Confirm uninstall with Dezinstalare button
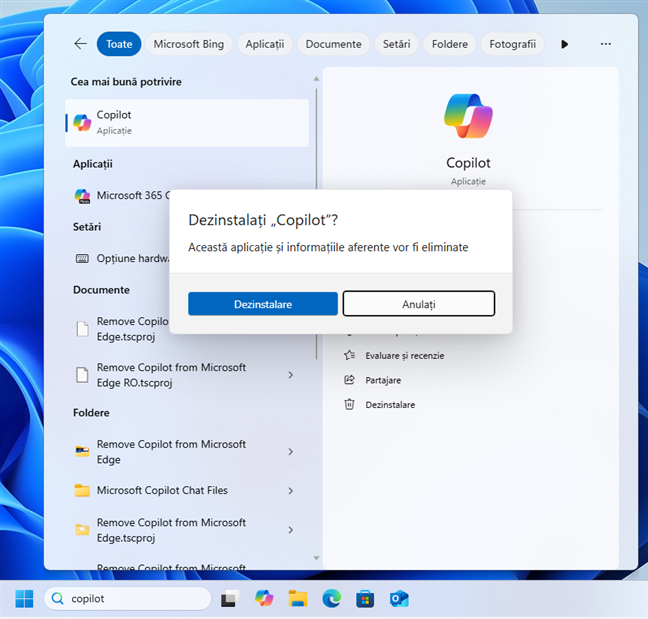 click(x=263, y=304)
